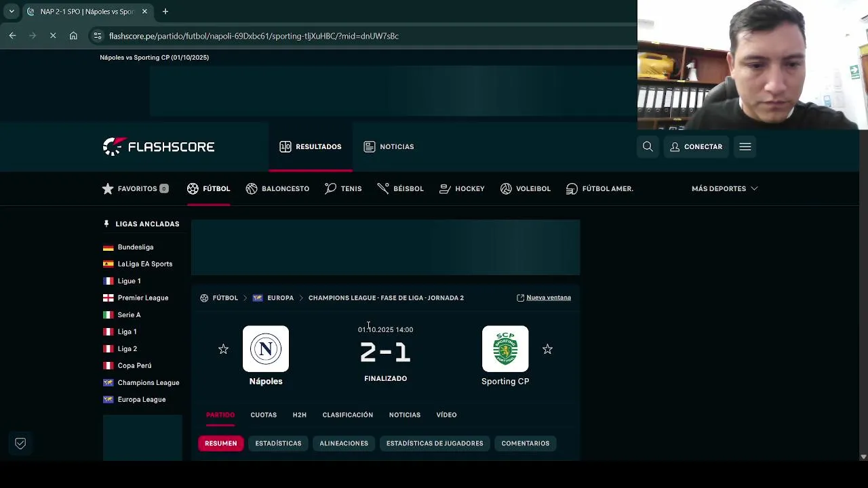Viewport: 868px width, 488px height.
Task: Select the Resumen sub-tab
Action: pos(221,443)
